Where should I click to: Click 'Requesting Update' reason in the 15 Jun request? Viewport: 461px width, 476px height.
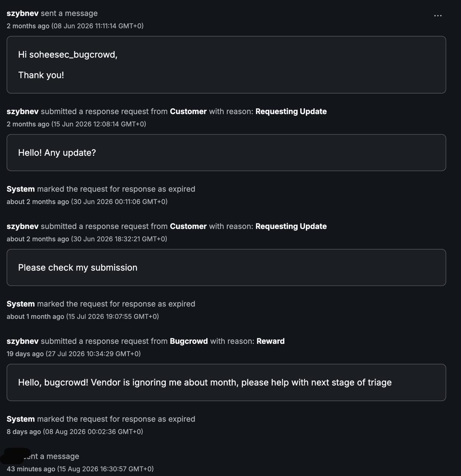[x=291, y=111]
